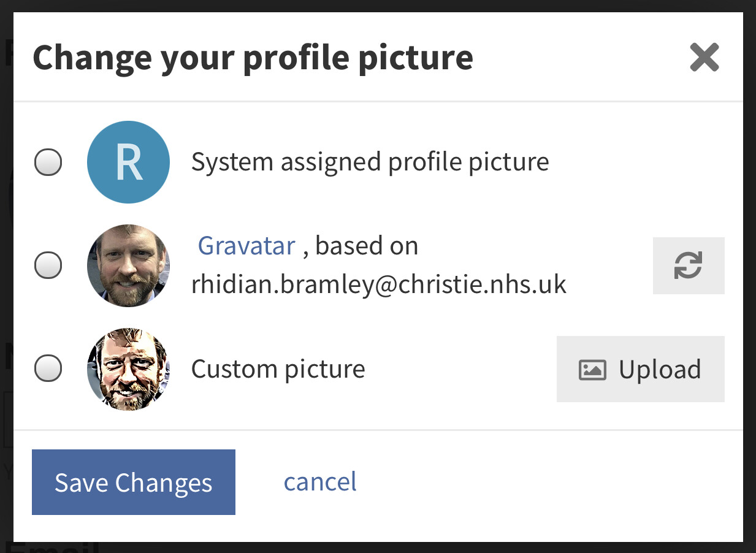Click the cancel link
Screen dimensions: 756x553
tap(320, 482)
